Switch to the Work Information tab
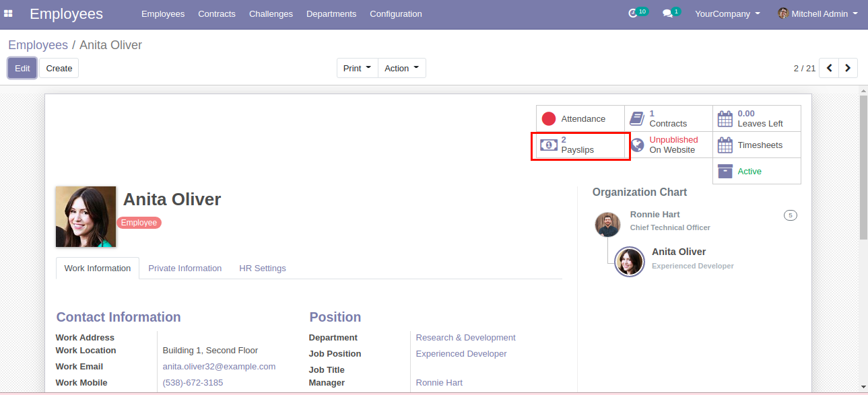The height and width of the screenshot is (395, 868). point(98,268)
